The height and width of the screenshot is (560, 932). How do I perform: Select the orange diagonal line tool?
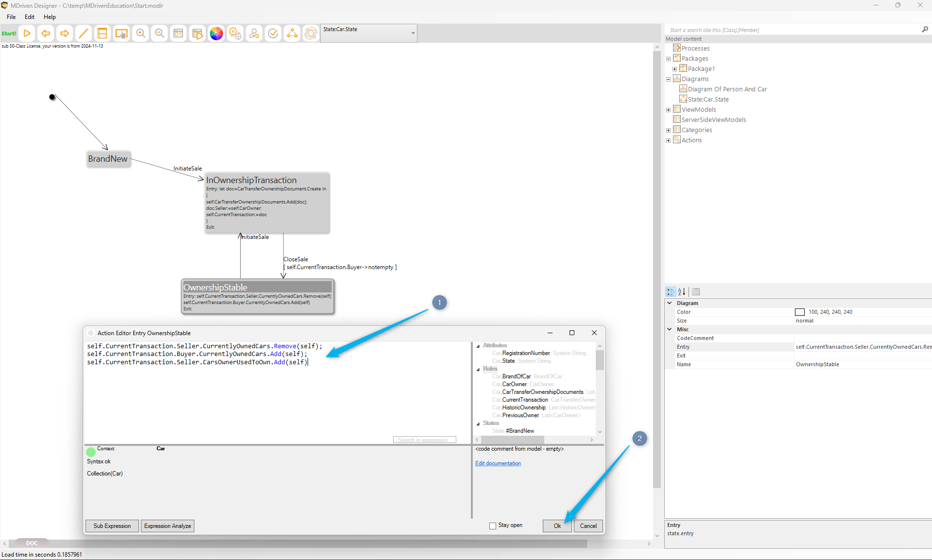tap(83, 34)
